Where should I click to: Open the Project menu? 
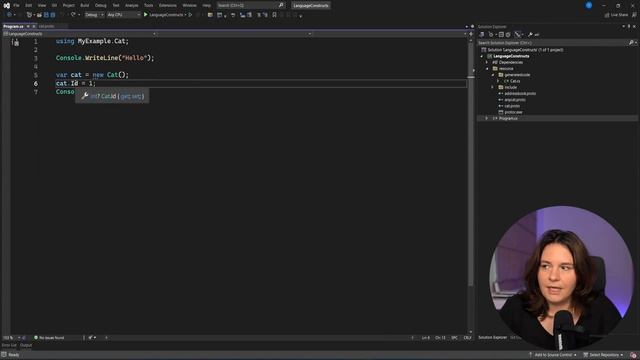(69, 5)
